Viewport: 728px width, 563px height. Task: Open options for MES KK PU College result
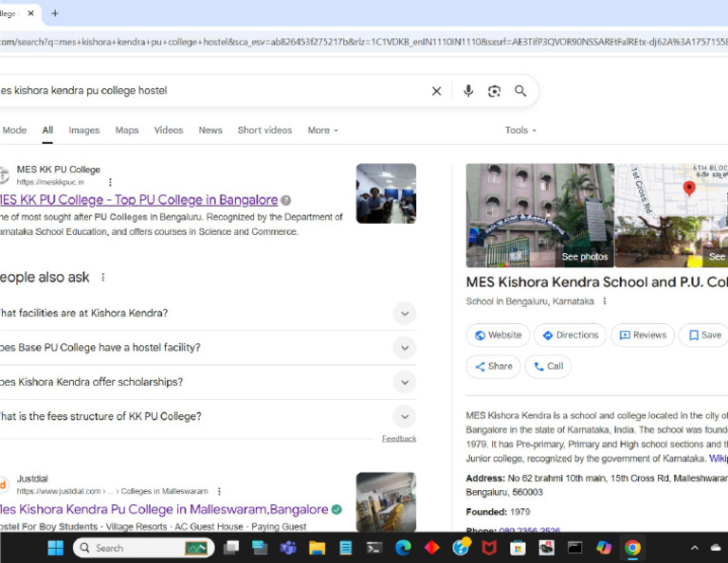click(110, 182)
